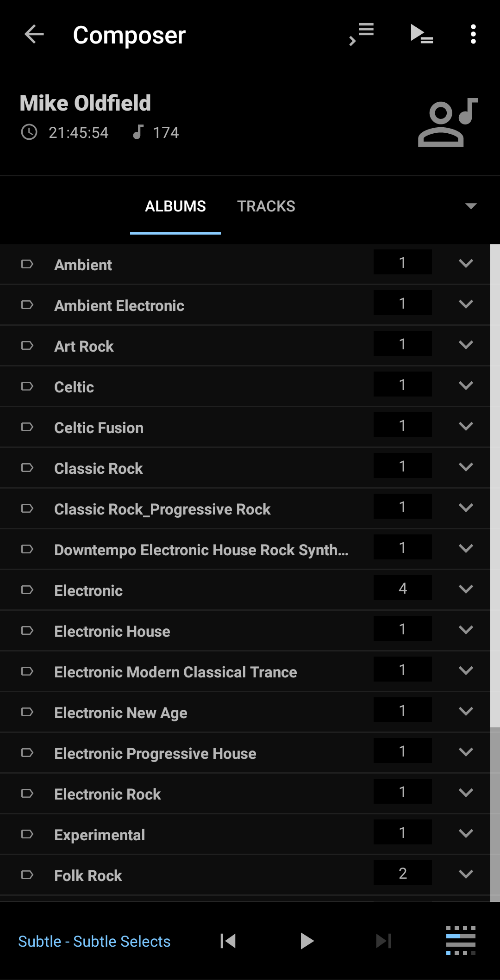Open the sort dropdown arrow beside tabs
The image size is (500, 980).
(471, 206)
